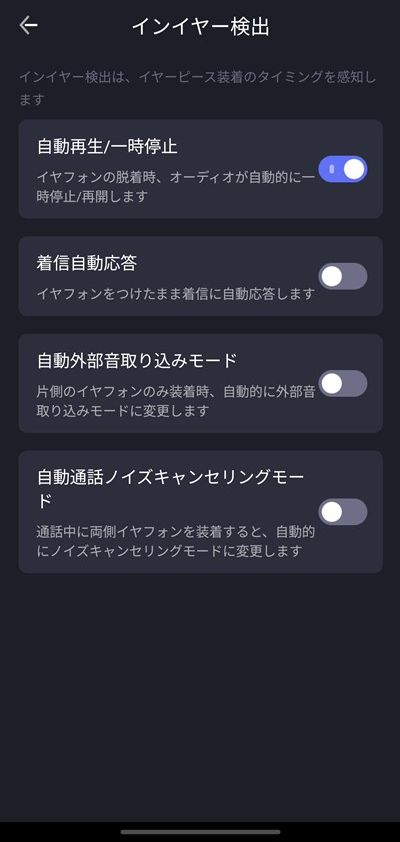
Task: Select the auto ambient sound mode card
Action: click(x=200, y=383)
